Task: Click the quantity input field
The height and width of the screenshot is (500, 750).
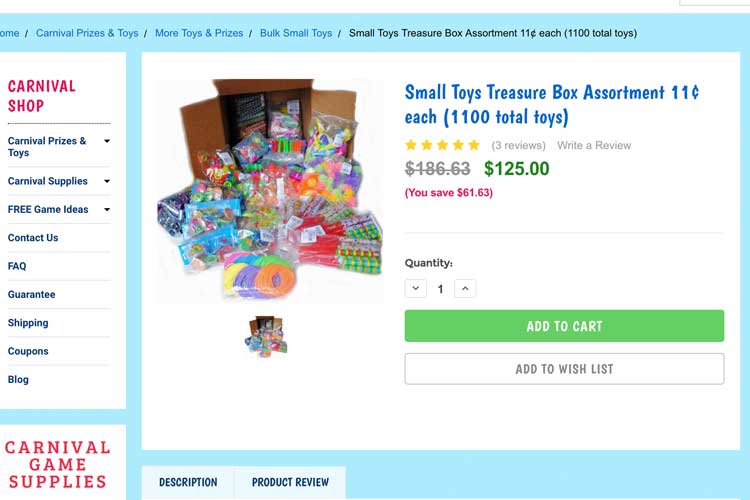Action: [440, 289]
